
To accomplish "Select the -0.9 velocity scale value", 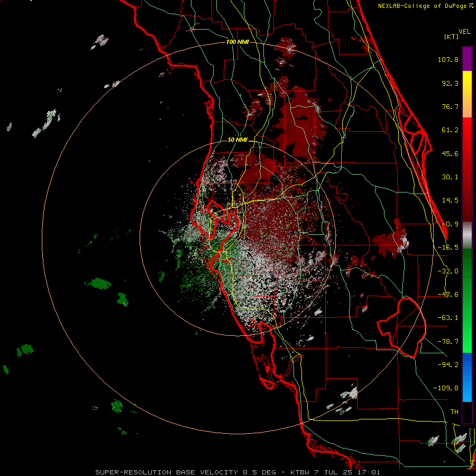I will coord(450,224).
